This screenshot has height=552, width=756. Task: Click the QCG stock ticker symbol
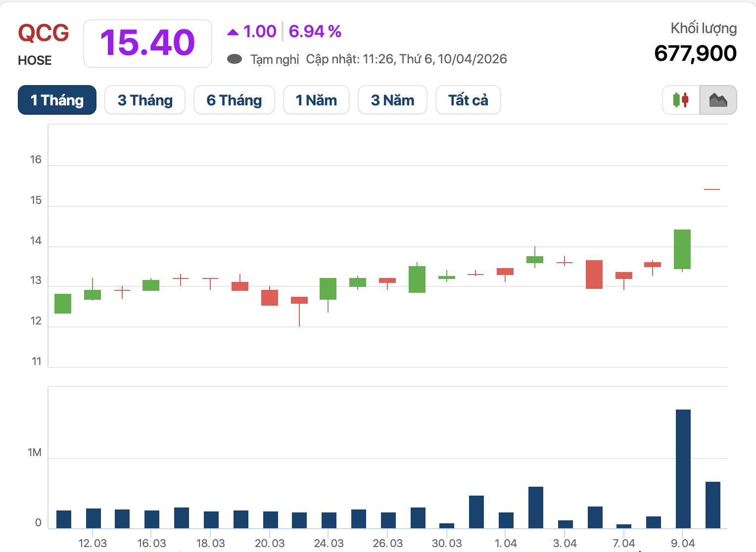pyautogui.click(x=44, y=33)
